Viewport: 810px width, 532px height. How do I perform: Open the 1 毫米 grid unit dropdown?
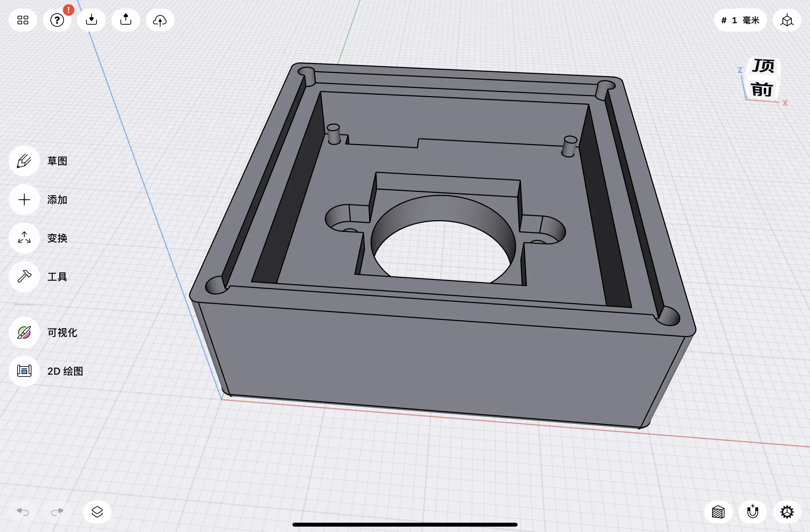(740, 20)
